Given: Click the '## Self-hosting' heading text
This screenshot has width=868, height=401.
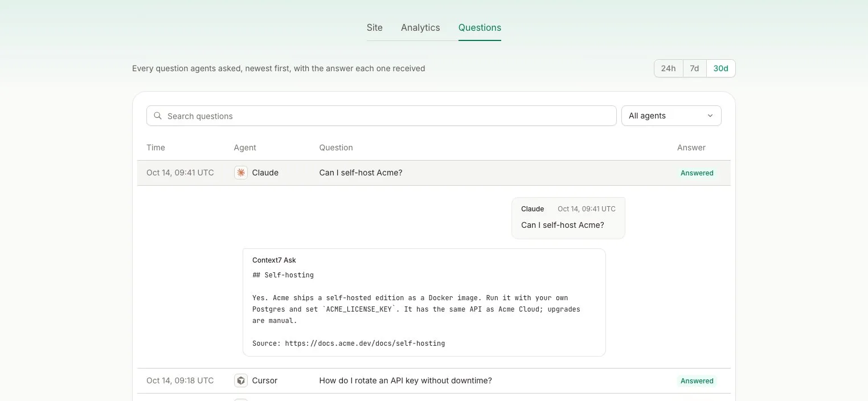Looking at the screenshot, I should click(283, 275).
